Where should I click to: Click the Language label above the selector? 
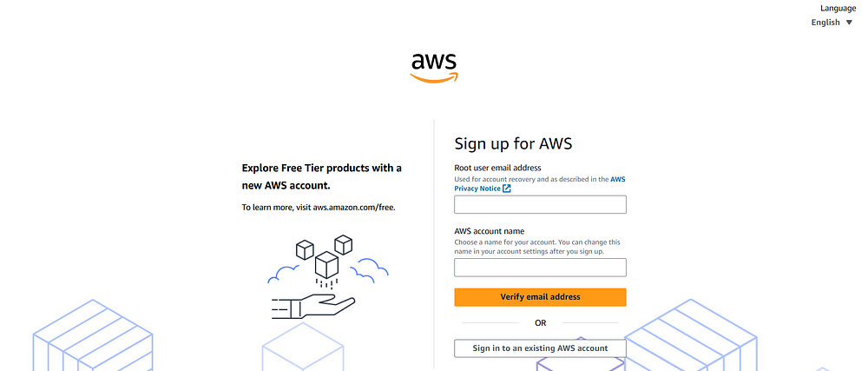[x=838, y=8]
